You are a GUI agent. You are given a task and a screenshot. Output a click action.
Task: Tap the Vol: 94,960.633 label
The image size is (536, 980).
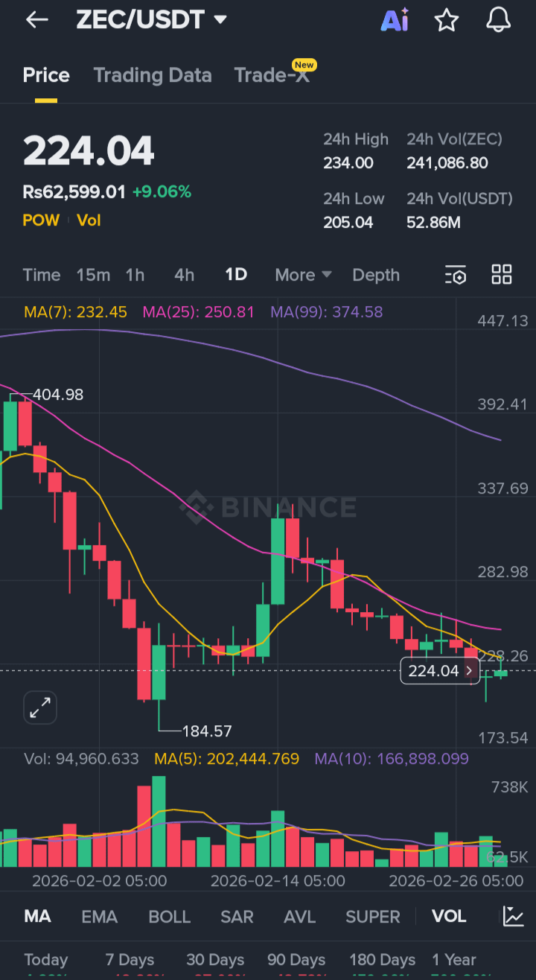point(81,759)
